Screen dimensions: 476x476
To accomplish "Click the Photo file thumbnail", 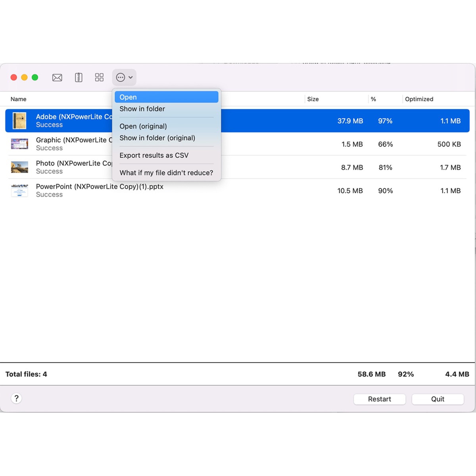I will (x=19, y=167).
